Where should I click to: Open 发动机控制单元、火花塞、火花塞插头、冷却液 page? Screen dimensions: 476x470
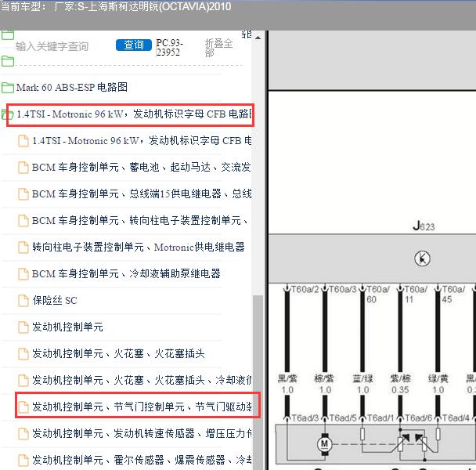[x=142, y=380]
